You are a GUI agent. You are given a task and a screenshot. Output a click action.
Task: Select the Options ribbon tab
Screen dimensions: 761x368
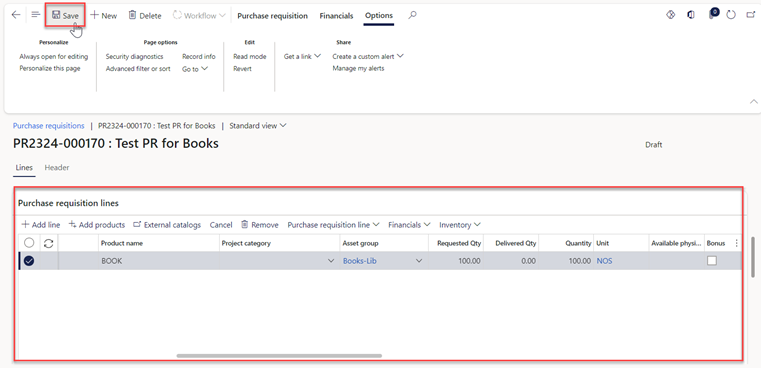tap(379, 16)
